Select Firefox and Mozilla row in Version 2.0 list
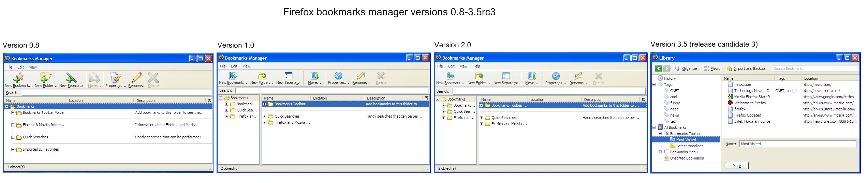 (563, 124)
